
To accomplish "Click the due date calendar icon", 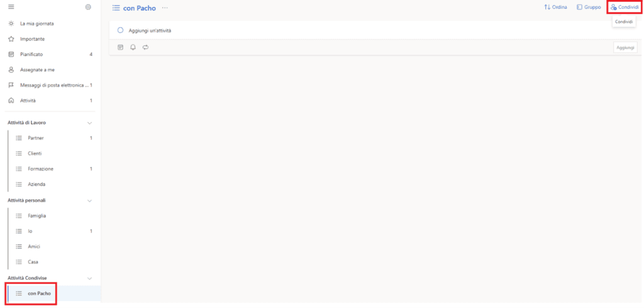I will 120,47.
